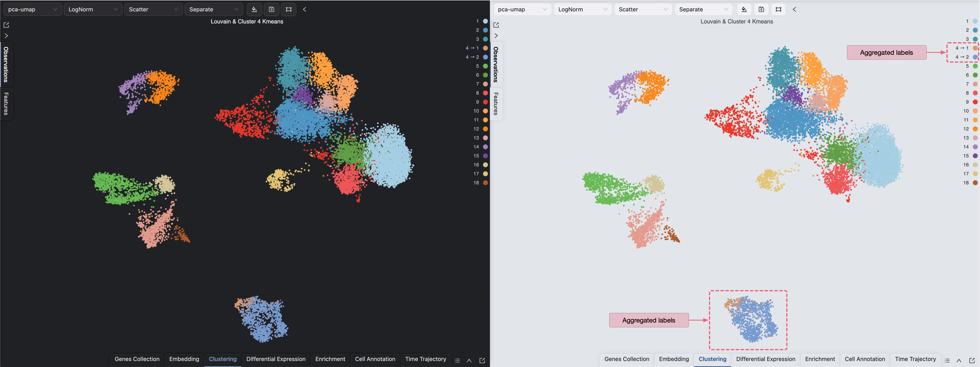Toggle cluster 18 legend dot in dark panel
The height and width of the screenshot is (367, 980).
(x=485, y=183)
